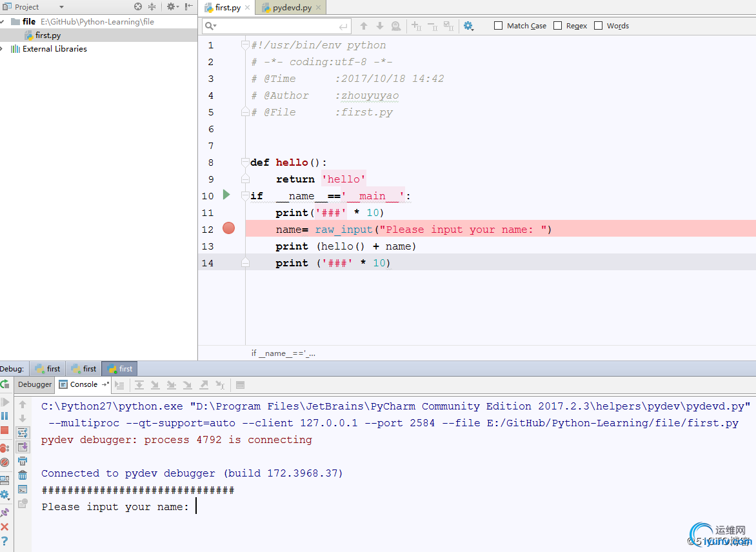
Task: Toggle breakpoint on line 12
Action: (x=228, y=228)
